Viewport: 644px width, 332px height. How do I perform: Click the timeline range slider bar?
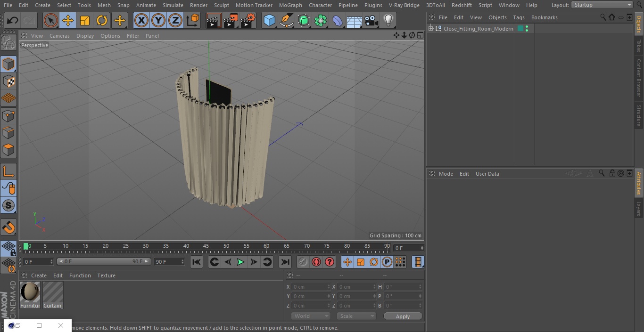click(104, 261)
